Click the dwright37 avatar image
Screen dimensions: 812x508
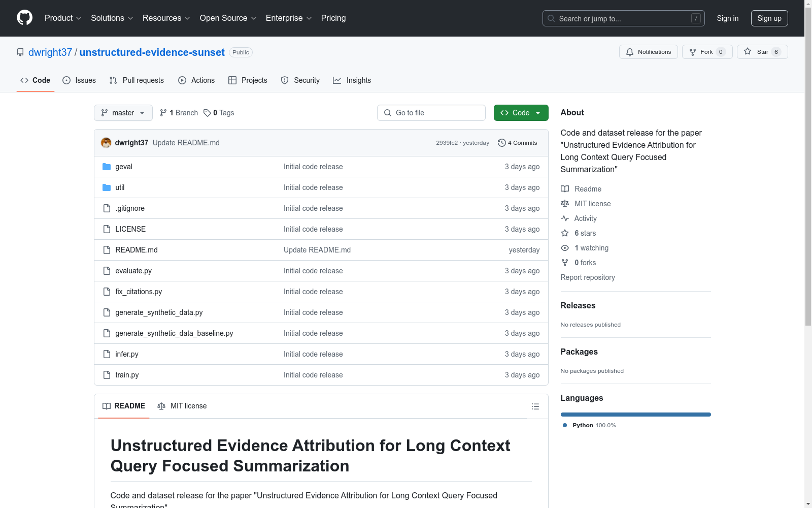[106, 143]
